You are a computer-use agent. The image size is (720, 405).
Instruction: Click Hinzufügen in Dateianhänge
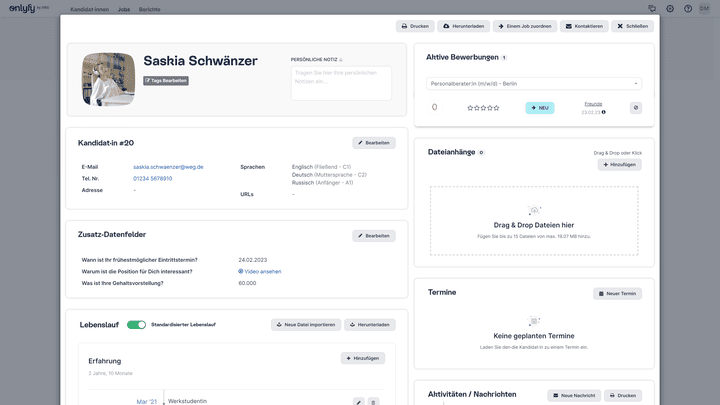[x=619, y=164]
